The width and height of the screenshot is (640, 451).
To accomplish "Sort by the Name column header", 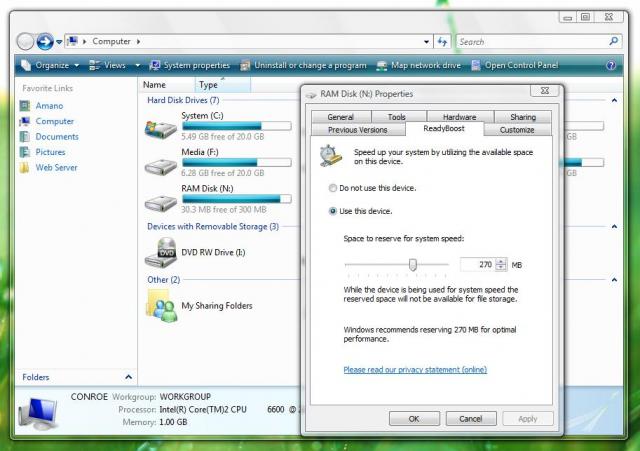I will (x=167, y=85).
